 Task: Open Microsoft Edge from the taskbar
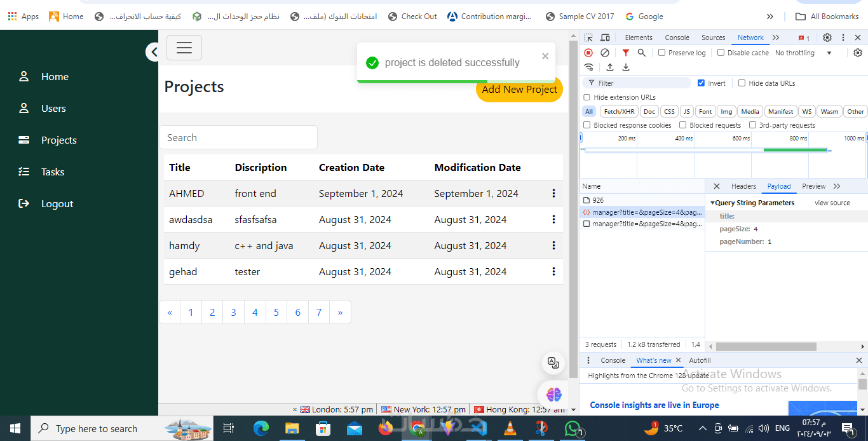261,428
